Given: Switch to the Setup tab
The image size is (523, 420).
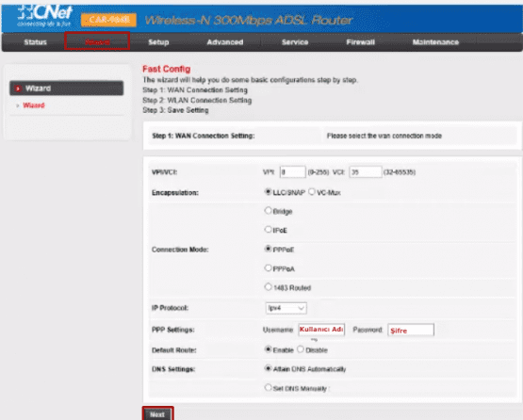Looking at the screenshot, I should click(x=158, y=42).
